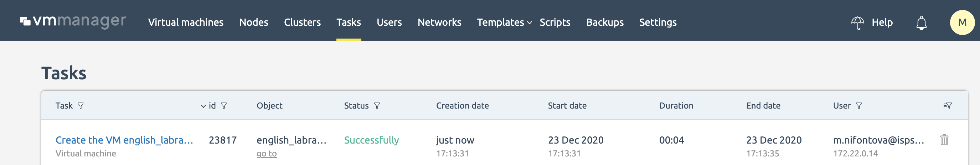Switch to the Nodes tab

253,22
